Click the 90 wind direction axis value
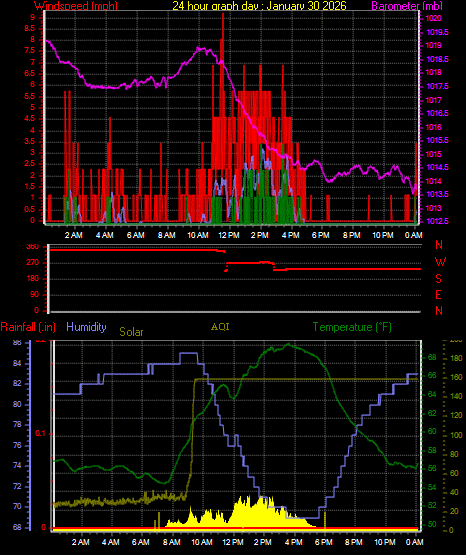The image size is (466, 555). coord(35,294)
